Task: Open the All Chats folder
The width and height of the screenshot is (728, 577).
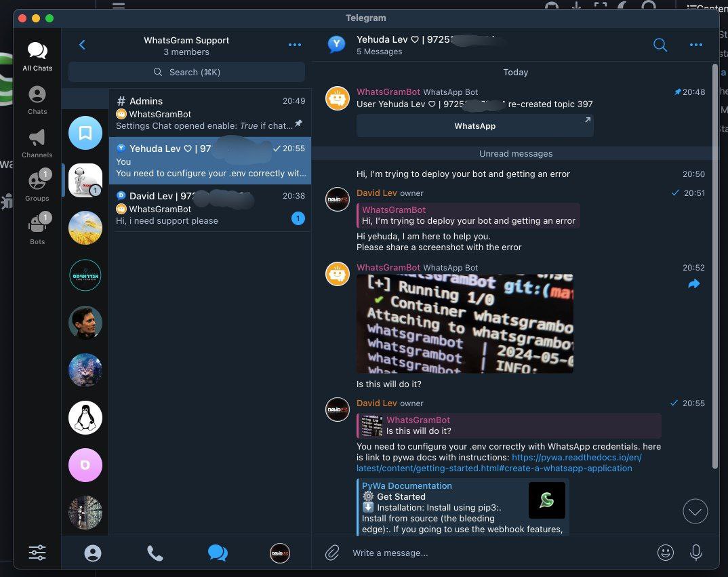Action: pos(37,56)
